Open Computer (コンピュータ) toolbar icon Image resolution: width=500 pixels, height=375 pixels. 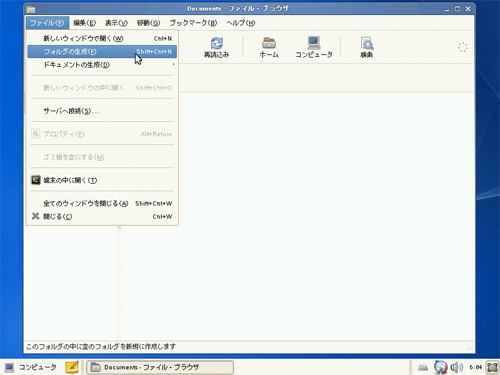pos(314,43)
